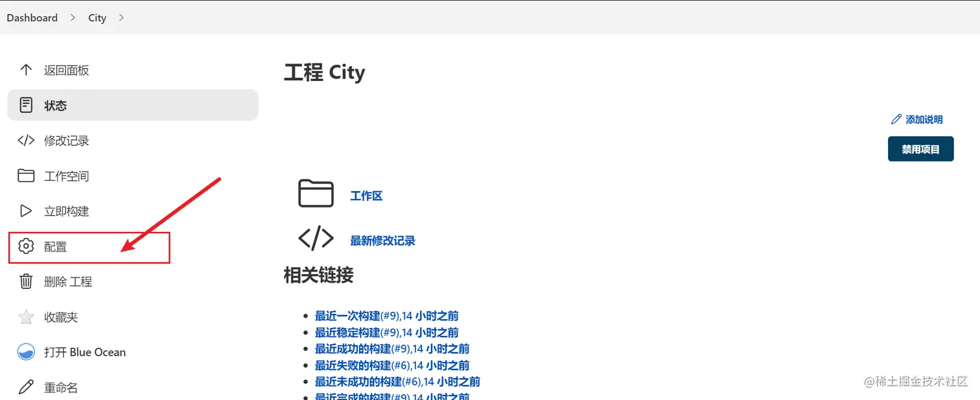Click the 相关链接 heading
980x400 pixels.
tap(318, 275)
